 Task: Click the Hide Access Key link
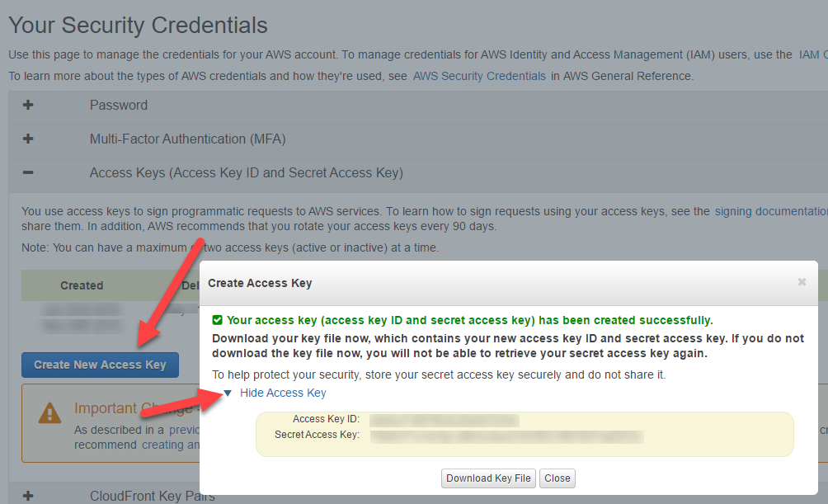coord(283,393)
